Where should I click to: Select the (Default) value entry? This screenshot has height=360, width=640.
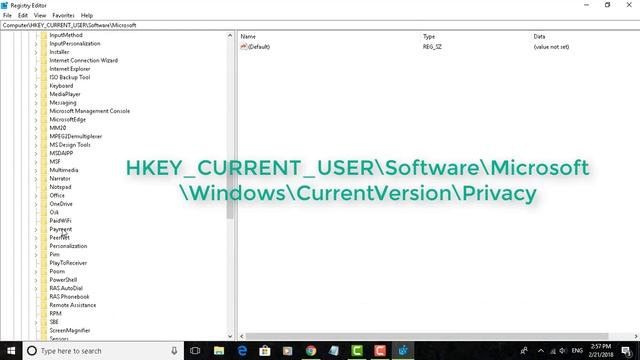(x=259, y=47)
